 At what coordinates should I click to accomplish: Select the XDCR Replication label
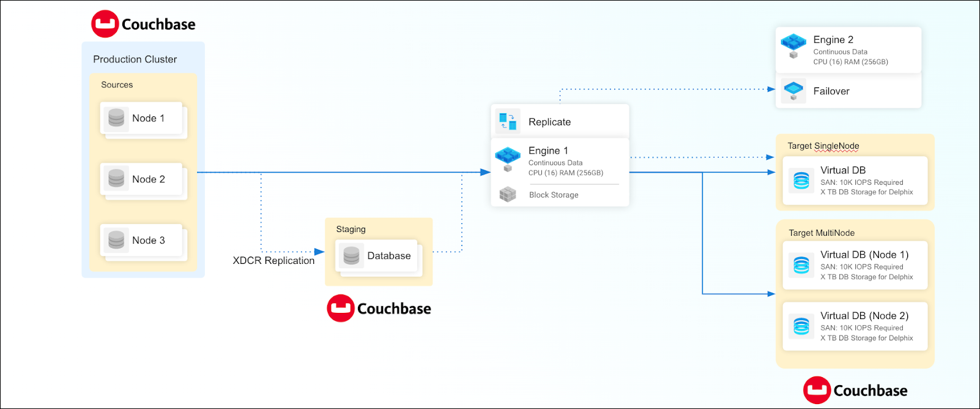click(273, 261)
